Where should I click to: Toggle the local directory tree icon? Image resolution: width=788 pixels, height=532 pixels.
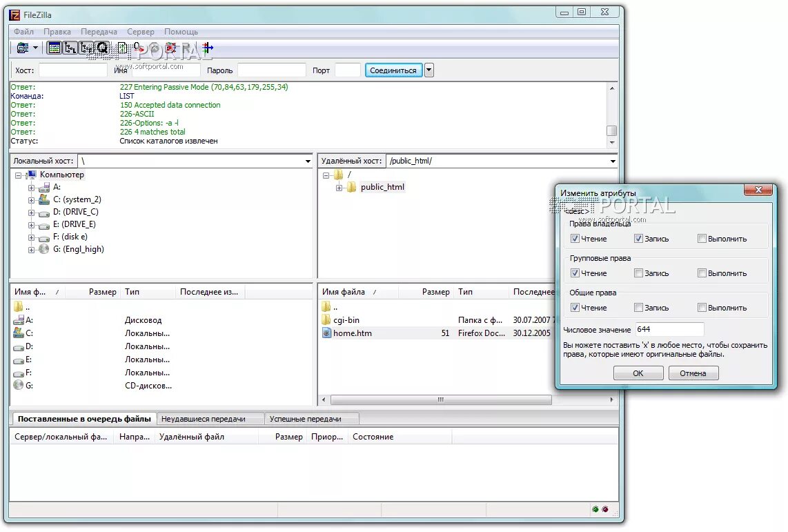pos(70,48)
